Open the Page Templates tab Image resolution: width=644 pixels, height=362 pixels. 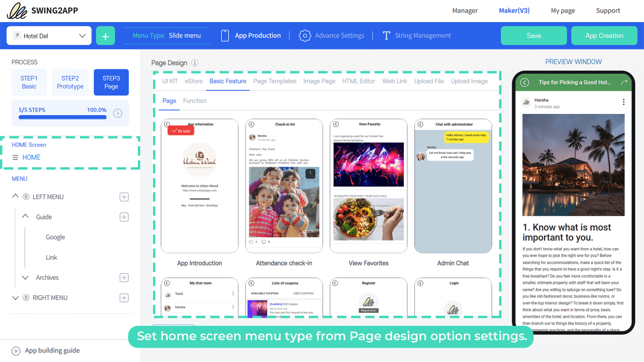click(275, 81)
